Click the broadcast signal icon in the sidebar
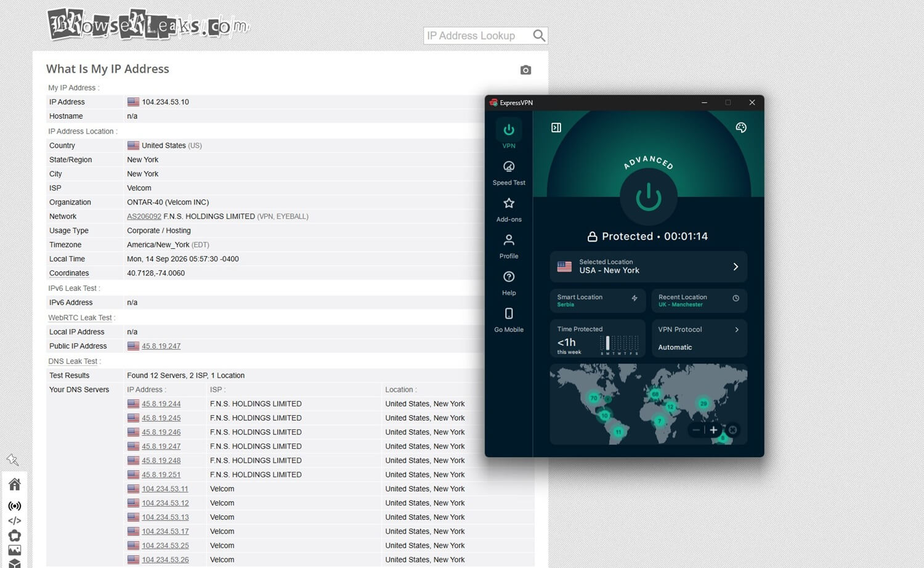Viewport: 924px width, 568px height. point(15,506)
